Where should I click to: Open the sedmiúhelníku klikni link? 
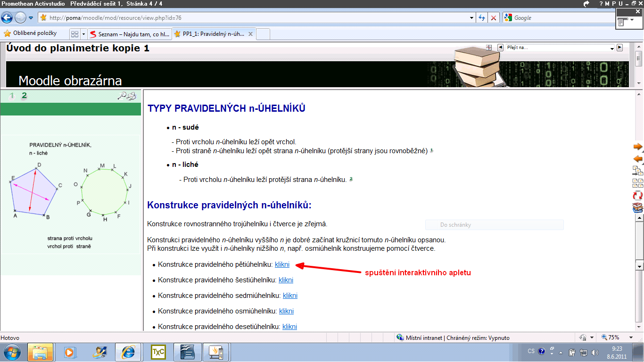(290, 296)
